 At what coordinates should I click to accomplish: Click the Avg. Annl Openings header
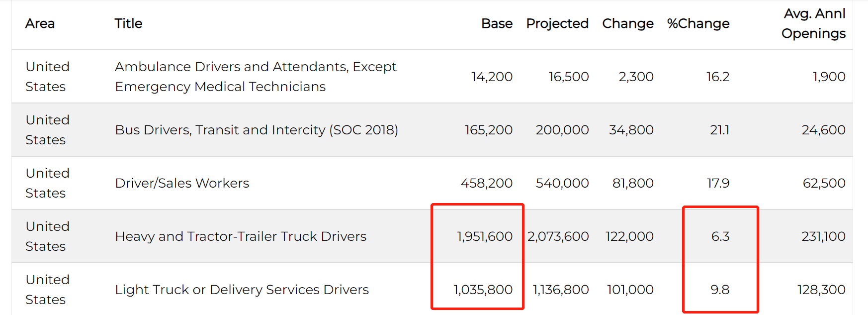click(813, 23)
